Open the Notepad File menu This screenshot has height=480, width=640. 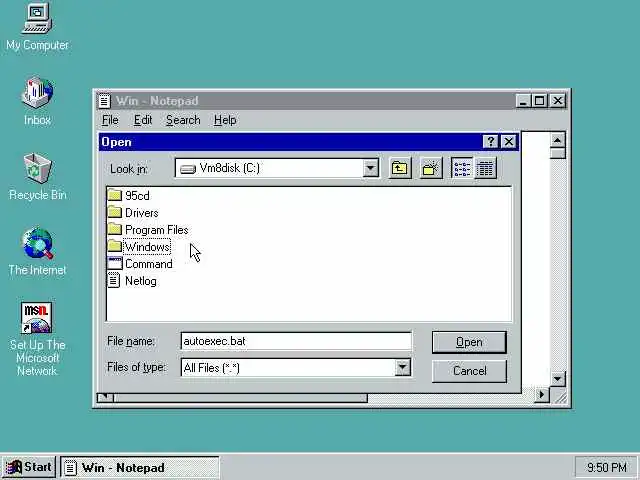pyautogui.click(x=110, y=120)
